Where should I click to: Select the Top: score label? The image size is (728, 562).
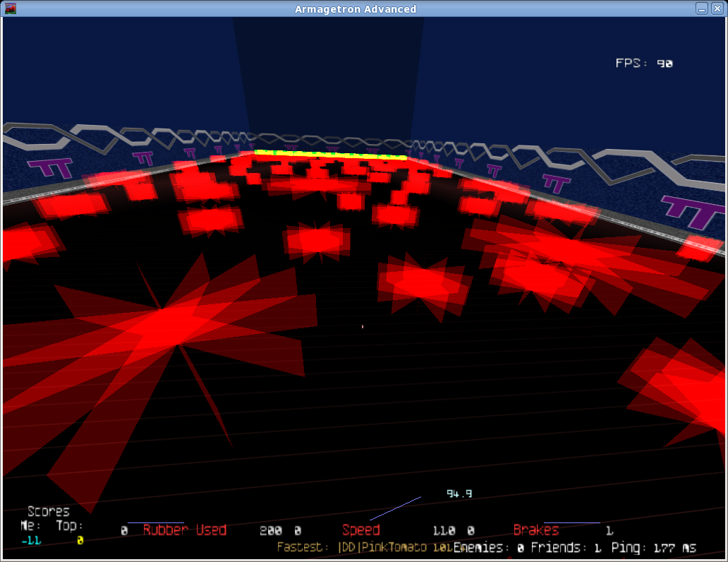tap(70, 526)
